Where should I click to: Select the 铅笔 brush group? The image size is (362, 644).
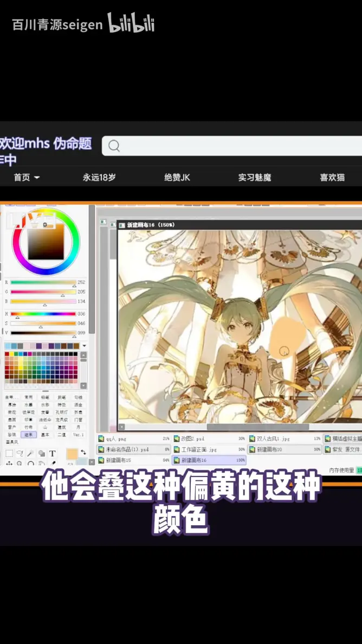pos(45,397)
